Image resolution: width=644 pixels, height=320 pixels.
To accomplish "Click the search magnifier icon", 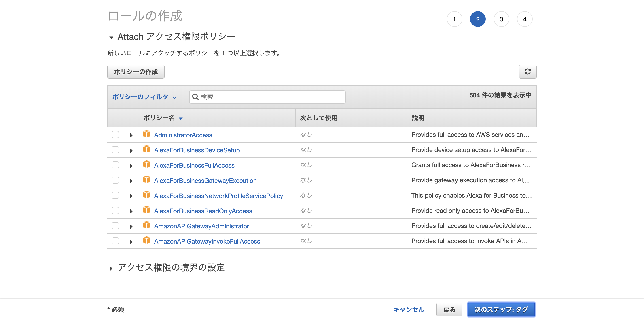I will coord(195,97).
